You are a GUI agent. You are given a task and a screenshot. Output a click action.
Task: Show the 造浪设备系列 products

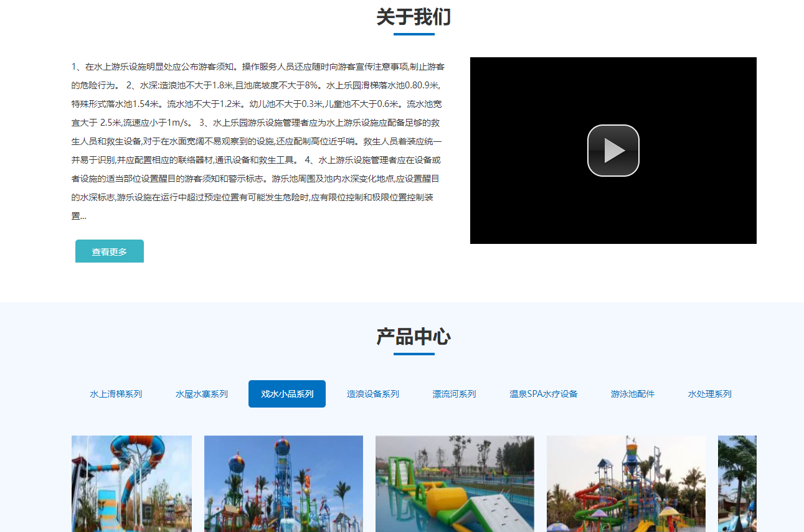pos(373,394)
